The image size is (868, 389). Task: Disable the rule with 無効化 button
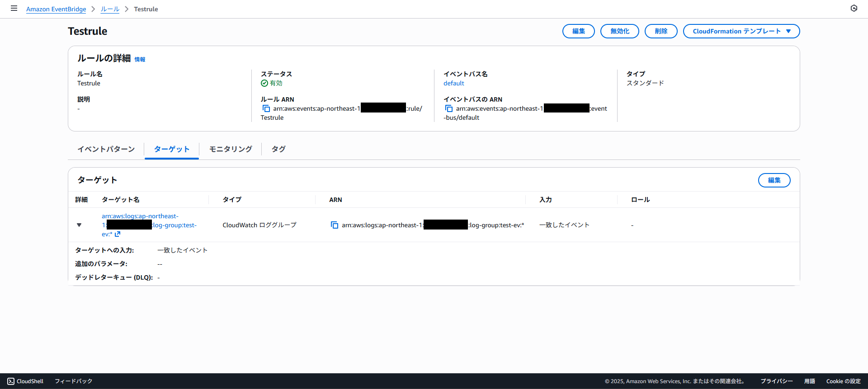tap(619, 31)
